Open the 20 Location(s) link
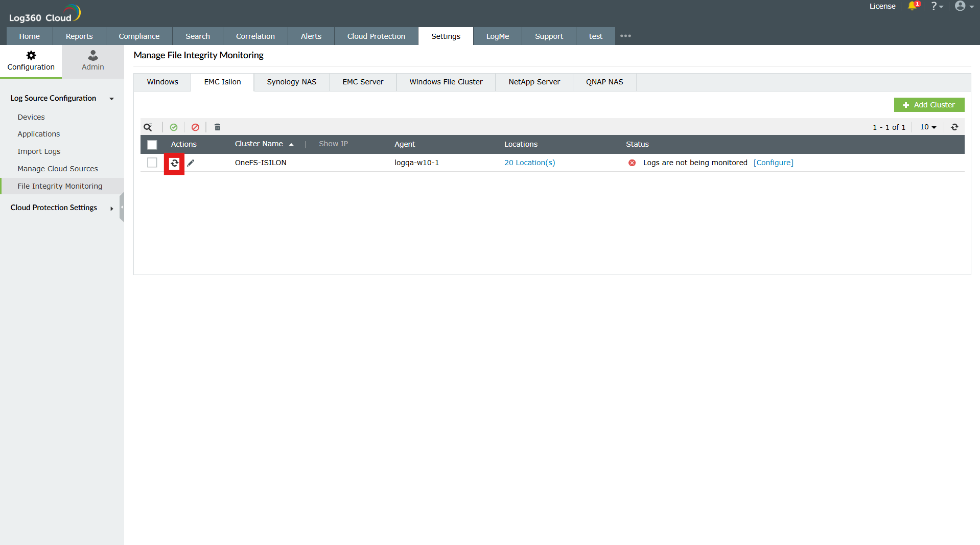The width and height of the screenshot is (980, 545). click(529, 163)
